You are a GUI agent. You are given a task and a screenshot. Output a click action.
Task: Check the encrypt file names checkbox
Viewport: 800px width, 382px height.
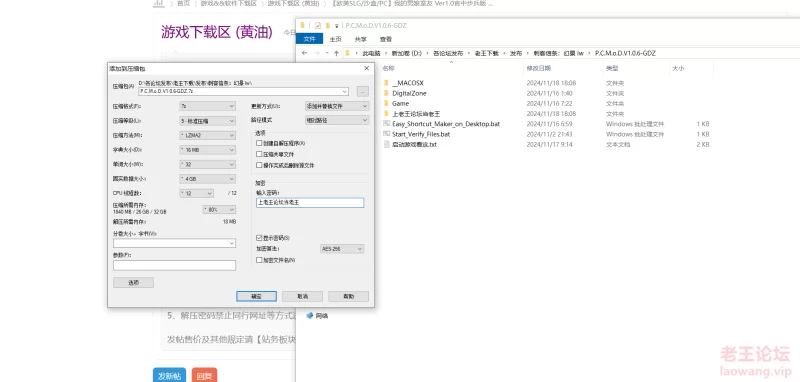(x=259, y=260)
